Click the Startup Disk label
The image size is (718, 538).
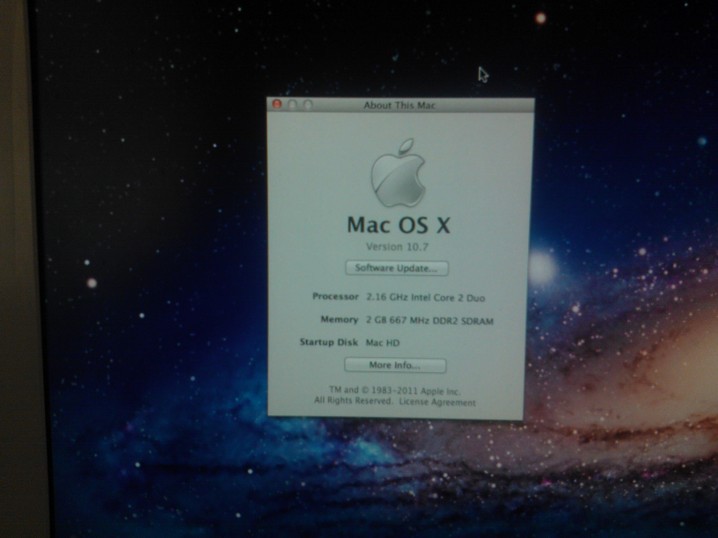tap(329, 342)
